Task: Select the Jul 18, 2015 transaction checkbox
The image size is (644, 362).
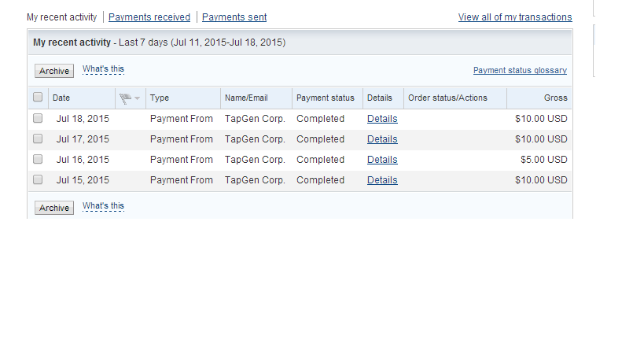Action: (x=38, y=119)
